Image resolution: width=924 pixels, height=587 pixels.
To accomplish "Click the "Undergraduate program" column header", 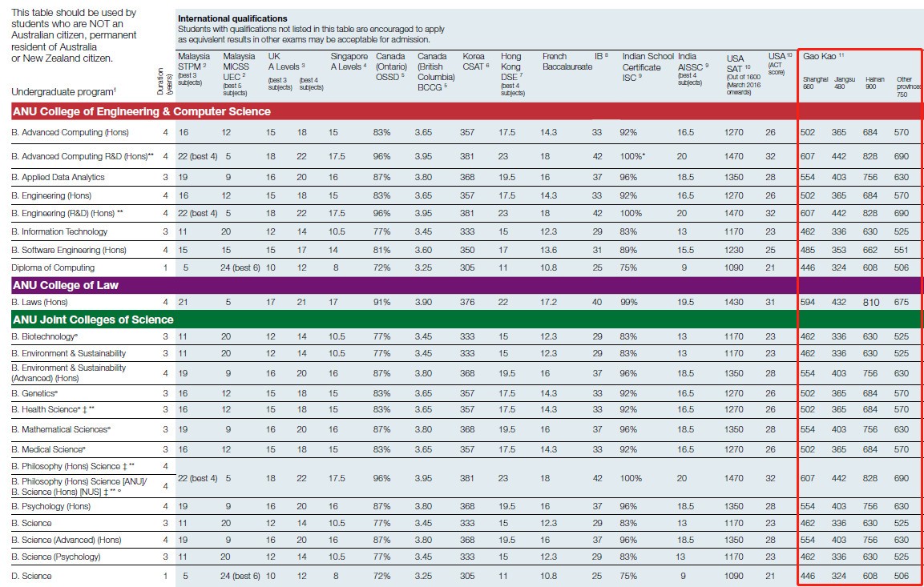I will (x=63, y=92).
